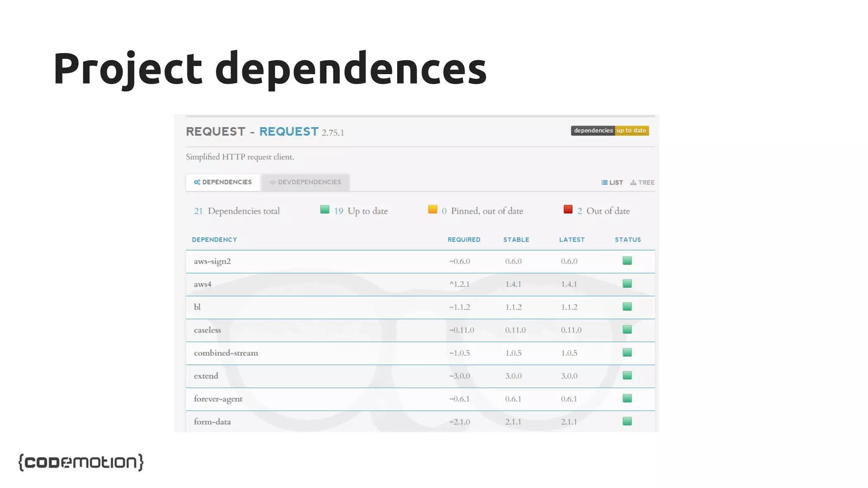The image size is (868, 488).
Task: Open the Dependencies tab
Action: point(223,182)
